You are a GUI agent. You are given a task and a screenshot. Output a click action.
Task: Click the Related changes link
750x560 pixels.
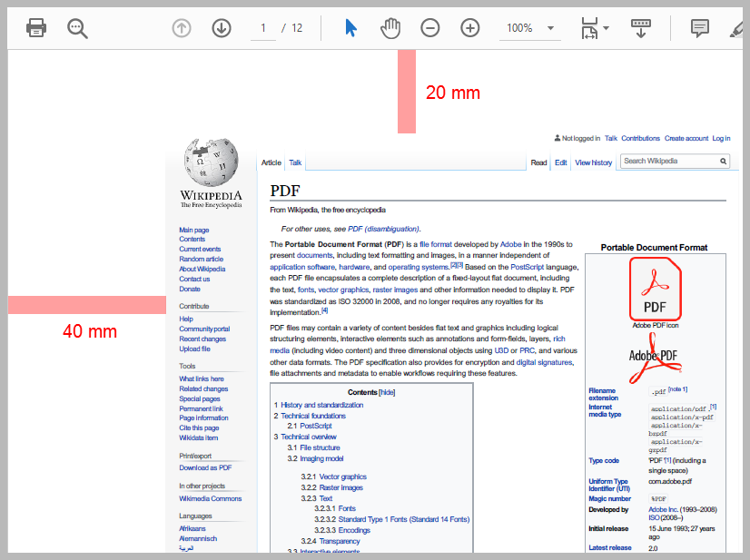[x=203, y=388]
